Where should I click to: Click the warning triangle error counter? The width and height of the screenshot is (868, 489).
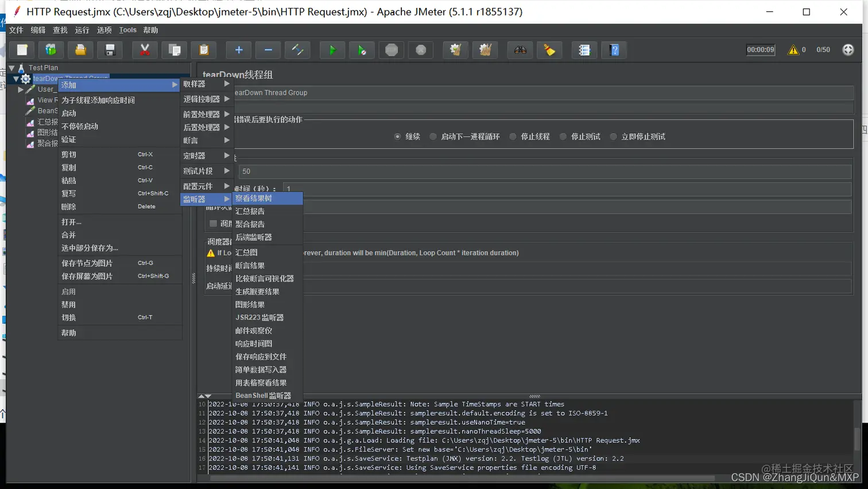793,50
